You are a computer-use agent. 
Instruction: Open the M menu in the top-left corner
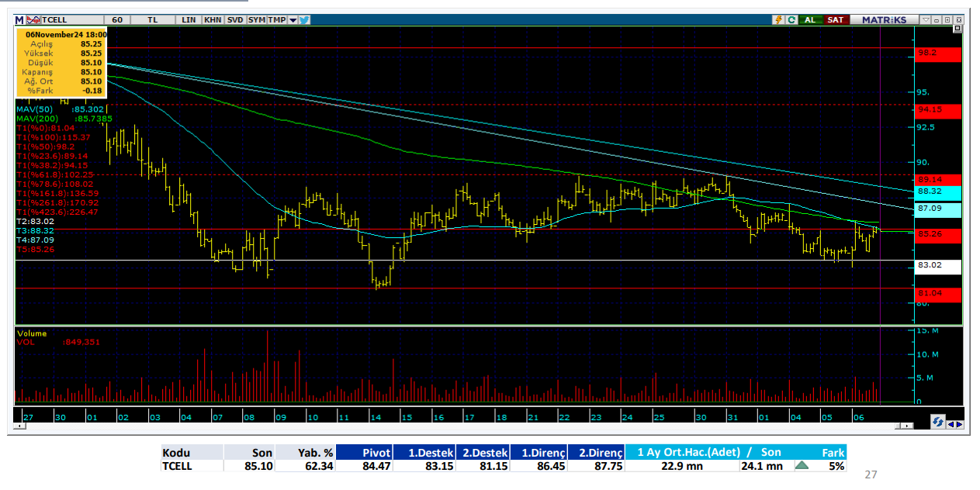[x=19, y=19]
